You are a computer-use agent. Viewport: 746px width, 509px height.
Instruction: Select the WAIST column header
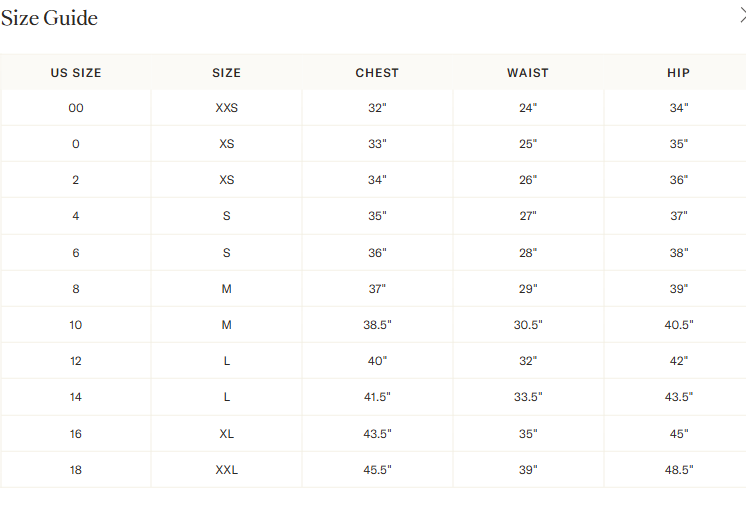[528, 73]
